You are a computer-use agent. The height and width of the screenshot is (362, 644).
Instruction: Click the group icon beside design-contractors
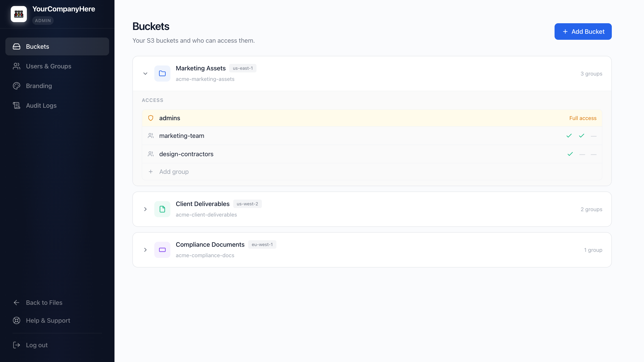click(150, 154)
